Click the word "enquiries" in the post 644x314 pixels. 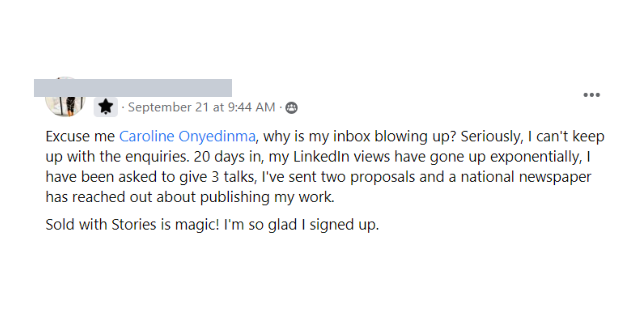(x=157, y=157)
